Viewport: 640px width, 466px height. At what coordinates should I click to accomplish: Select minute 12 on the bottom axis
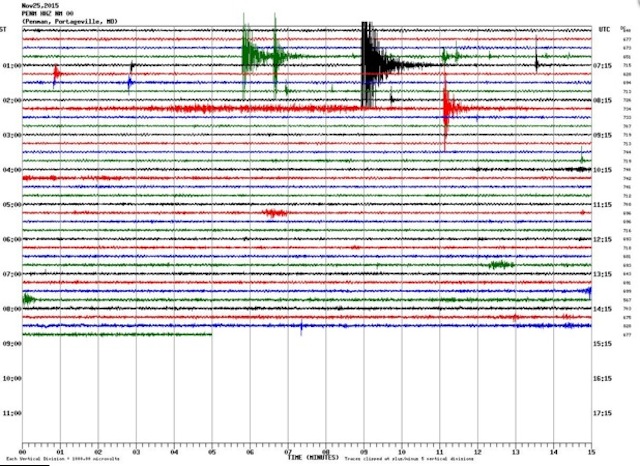coord(478,452)
